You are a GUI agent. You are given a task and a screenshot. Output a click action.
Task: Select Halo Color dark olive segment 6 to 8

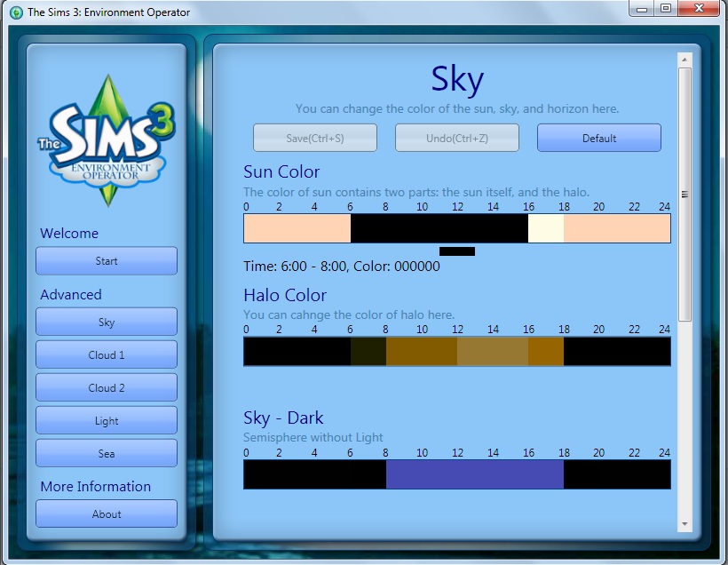(x=368, y=351)
